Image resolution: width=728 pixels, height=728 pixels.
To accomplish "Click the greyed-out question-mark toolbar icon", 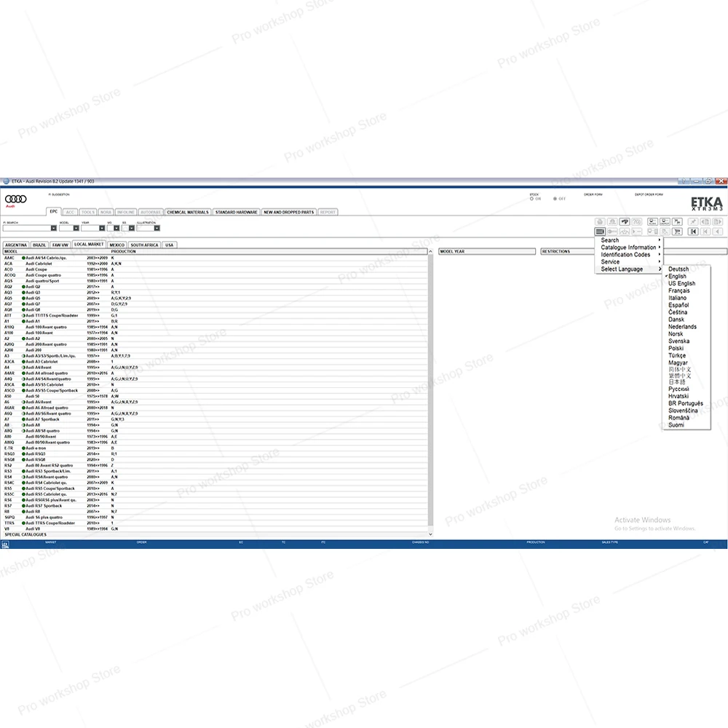I will tap(637, 222).
